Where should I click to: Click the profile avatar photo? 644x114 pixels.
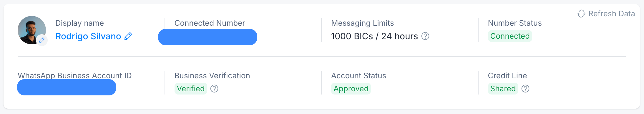31,30
